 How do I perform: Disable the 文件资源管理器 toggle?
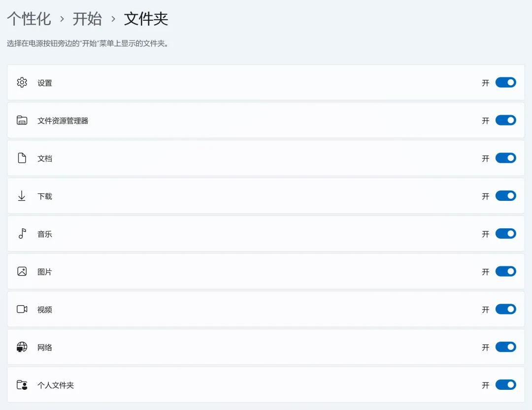(505, 120)
